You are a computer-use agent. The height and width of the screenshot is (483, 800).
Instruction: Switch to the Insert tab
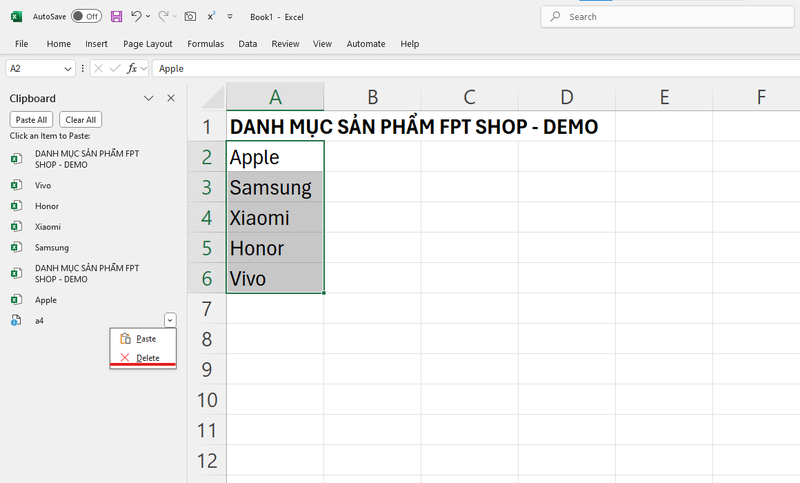coord(96,44)
